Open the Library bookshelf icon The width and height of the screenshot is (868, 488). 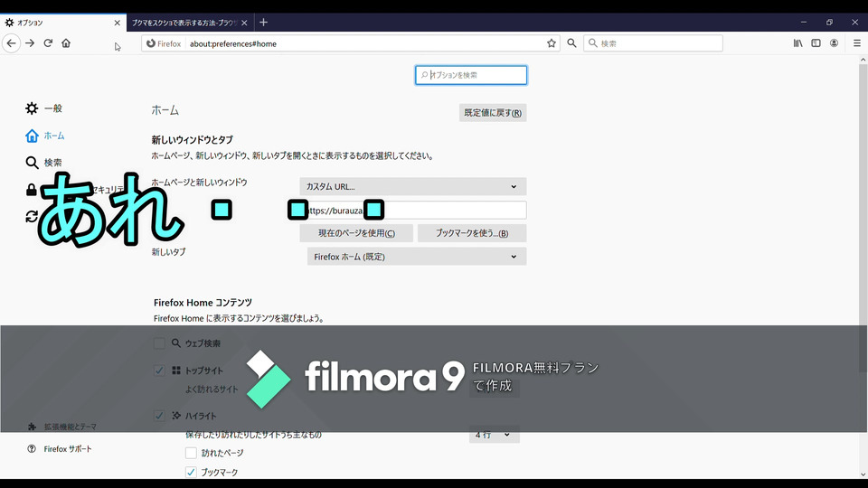pos(797,43)
